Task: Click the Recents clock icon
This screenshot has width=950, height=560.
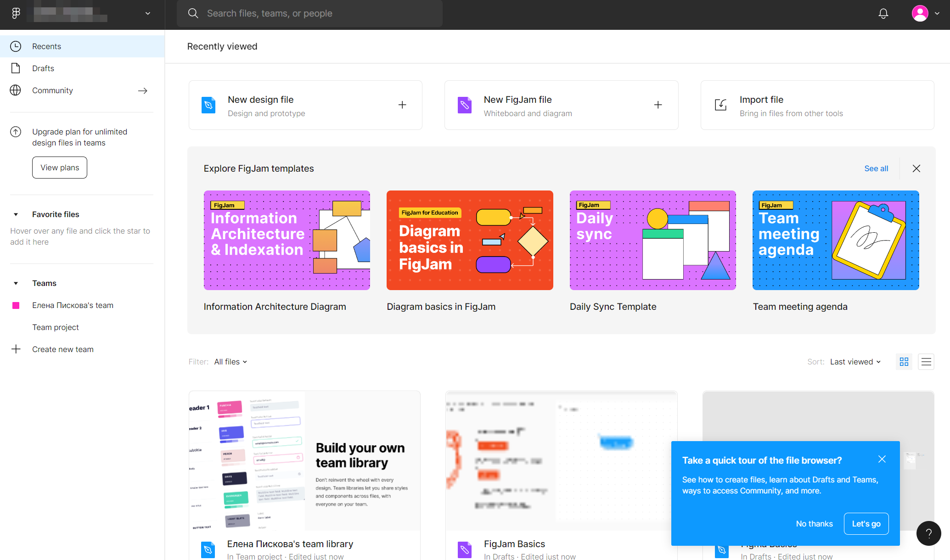Action: pyautogui.click(x=16, y=46)
